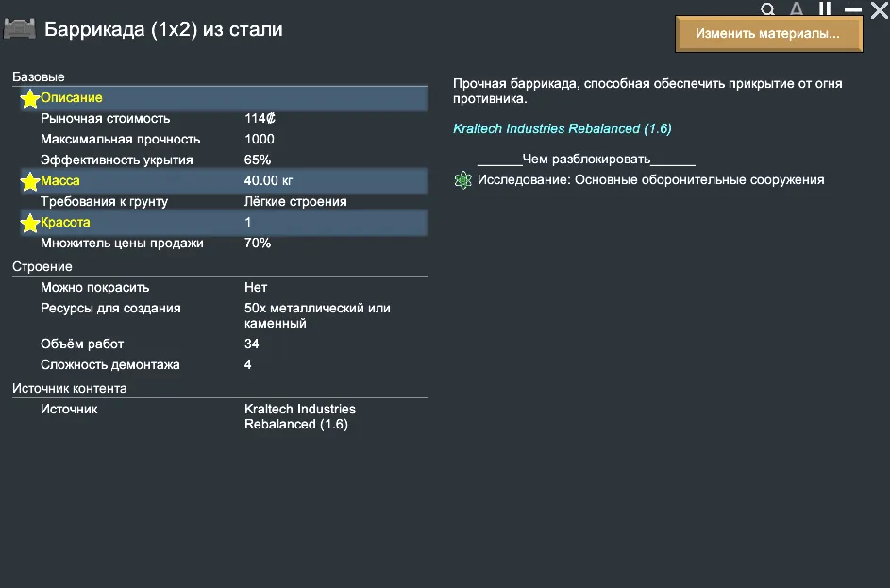Open research Основные оборонительные сооружения link
Screen dimensions: 890x588
(x=650, y=180)
